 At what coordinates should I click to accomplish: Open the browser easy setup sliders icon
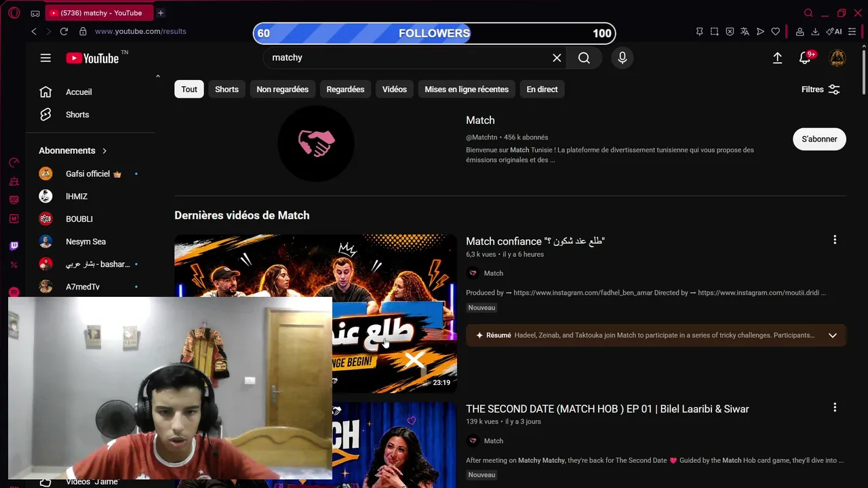click(852, 31)
